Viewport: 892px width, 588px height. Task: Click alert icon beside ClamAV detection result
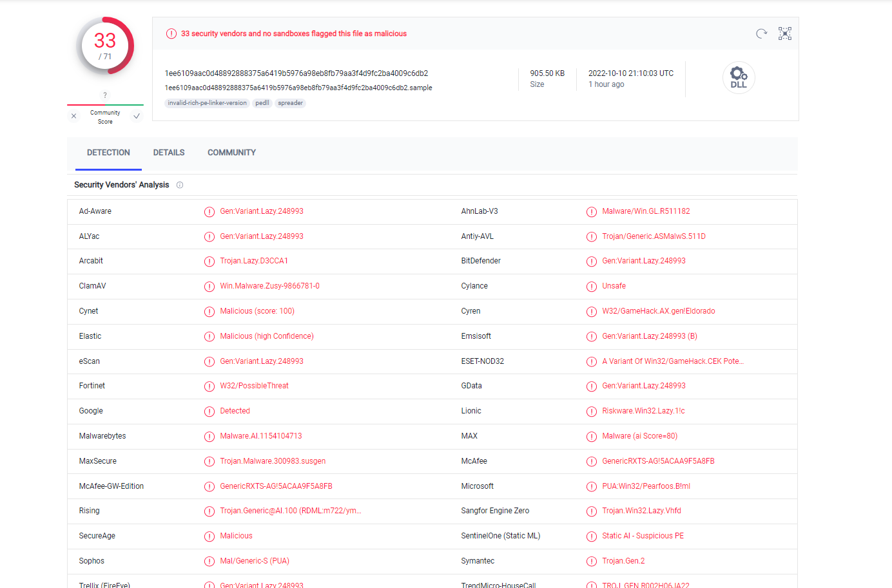[209, 287]
